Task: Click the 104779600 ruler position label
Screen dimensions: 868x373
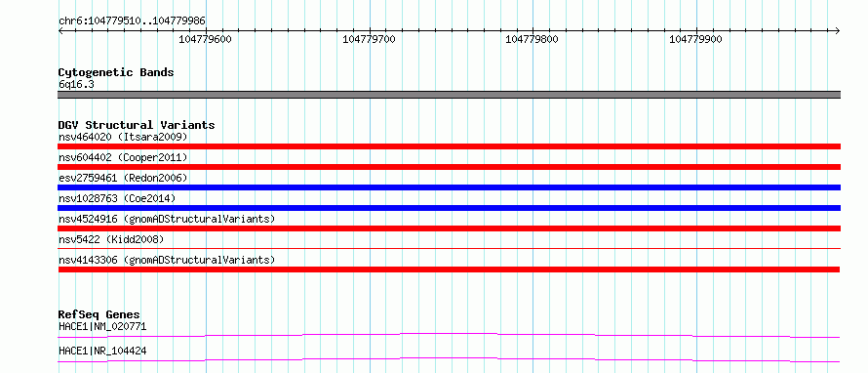Action: pyautogui.click(x=205, y=39)
